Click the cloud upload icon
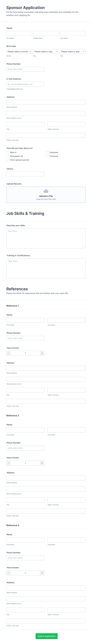The image size is (92, 644). pos(46,191)
